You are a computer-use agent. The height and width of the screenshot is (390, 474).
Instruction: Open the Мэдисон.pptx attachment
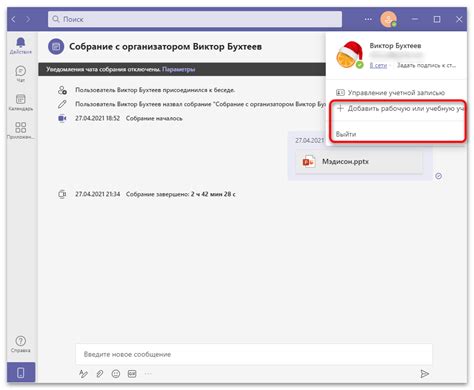[x=359, y=162]
